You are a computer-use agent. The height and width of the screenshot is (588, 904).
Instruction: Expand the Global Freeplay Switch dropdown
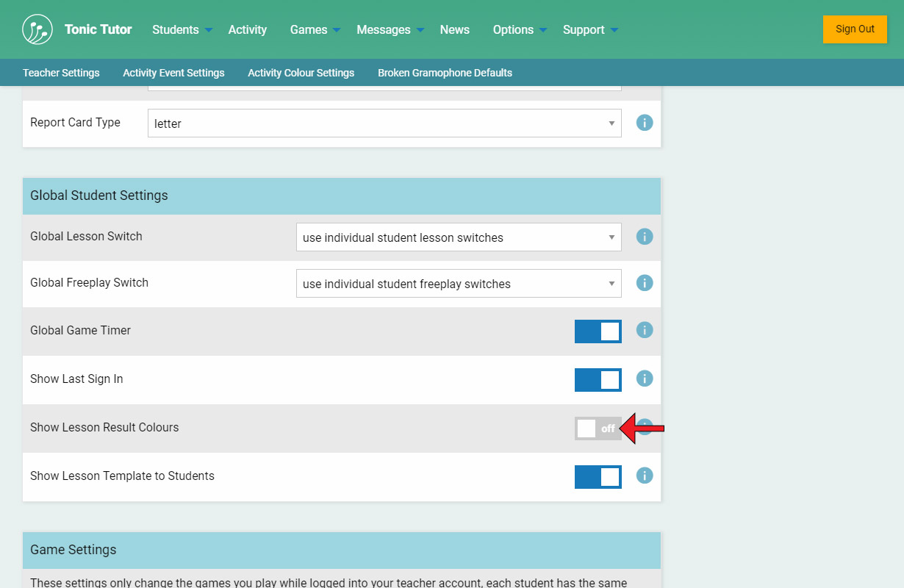[459, 284]
